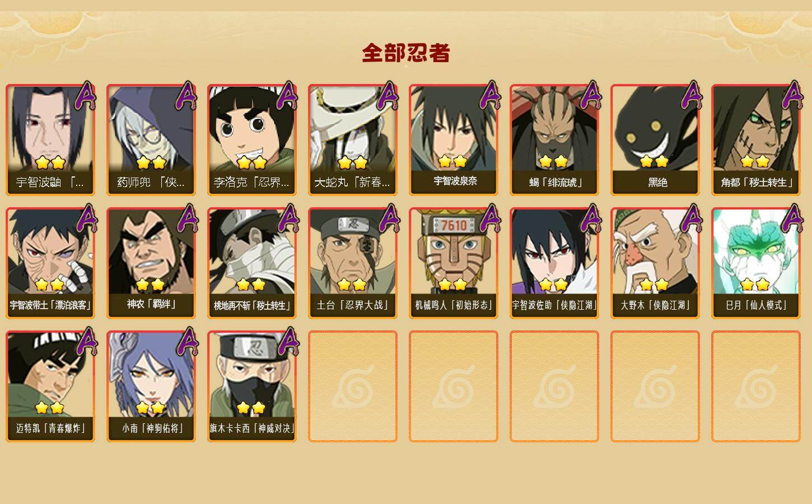Click the A-rank badge on 药师兜 card
Image resolution: width=812 pixels, height=504 pixels.
tap(186, 96)
